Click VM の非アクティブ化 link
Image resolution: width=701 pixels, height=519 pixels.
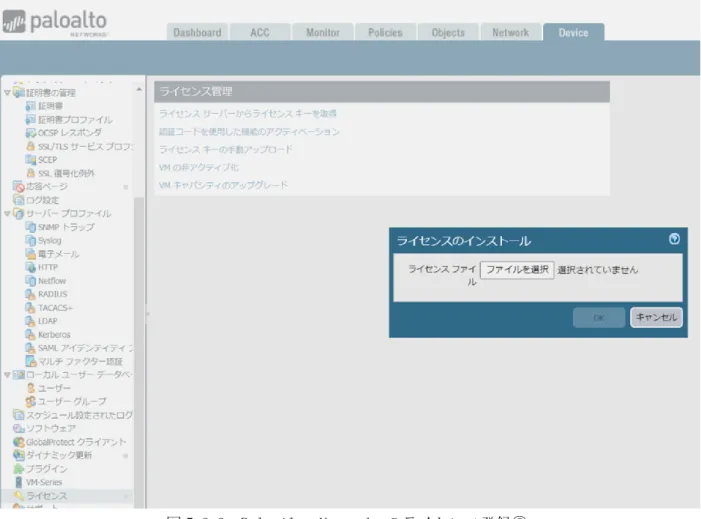pos(199,168)
